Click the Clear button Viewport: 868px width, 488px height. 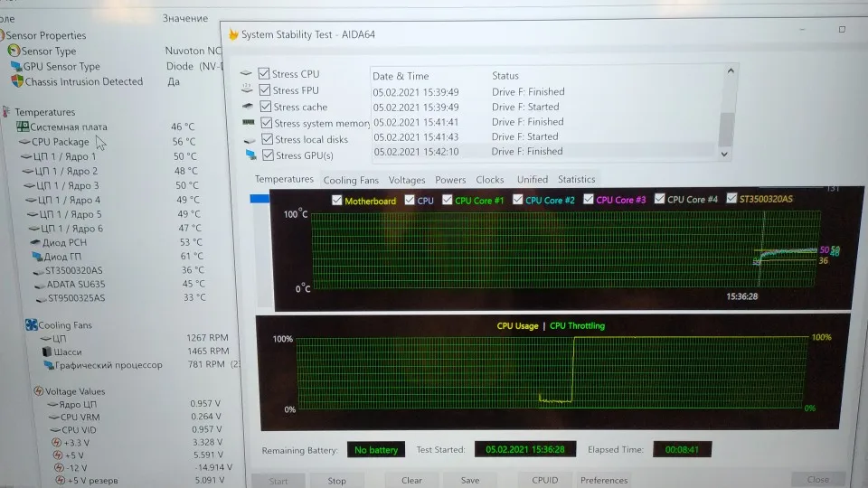coord(411,480)
